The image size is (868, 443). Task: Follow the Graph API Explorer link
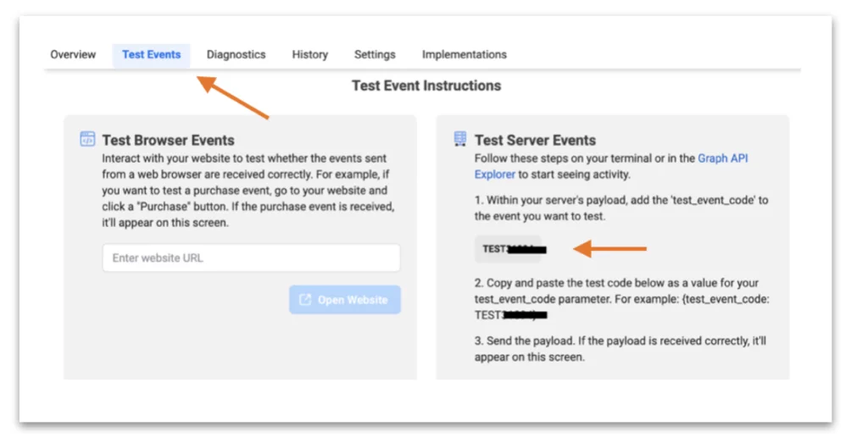pos(611,166)
